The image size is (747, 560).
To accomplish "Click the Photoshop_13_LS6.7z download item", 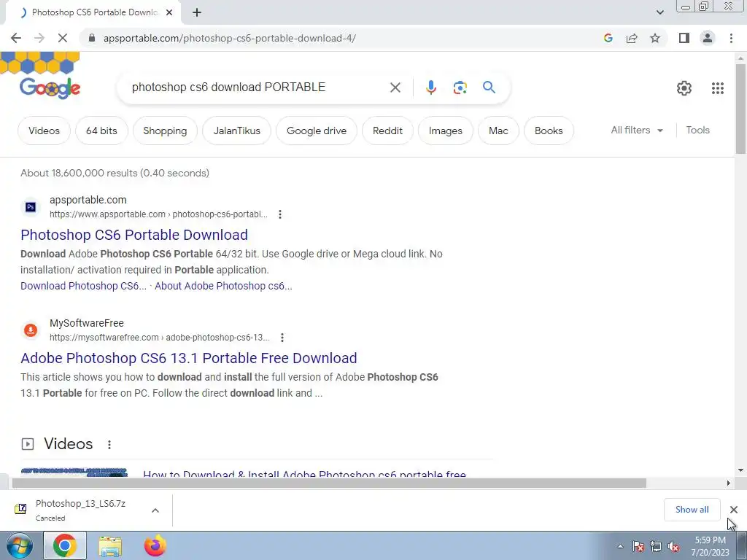I will pyautogui.click(x=79, y=510).
